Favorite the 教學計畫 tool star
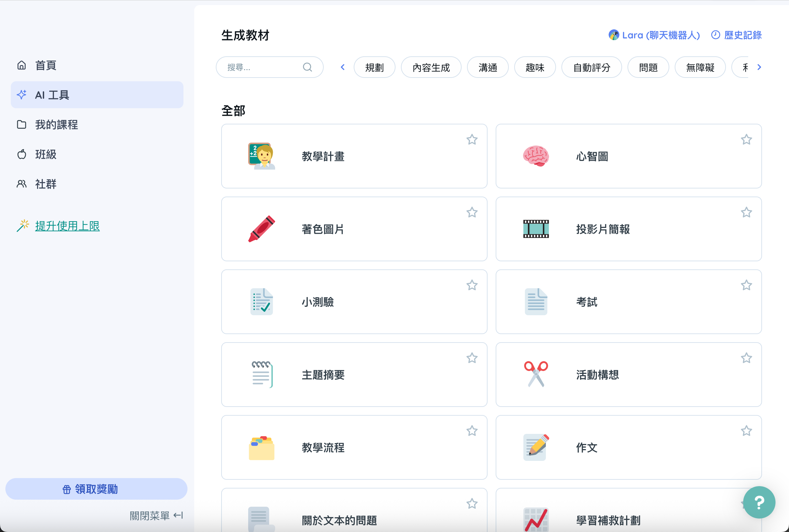This screenshot has width=789, height=532. coord(472,140)
